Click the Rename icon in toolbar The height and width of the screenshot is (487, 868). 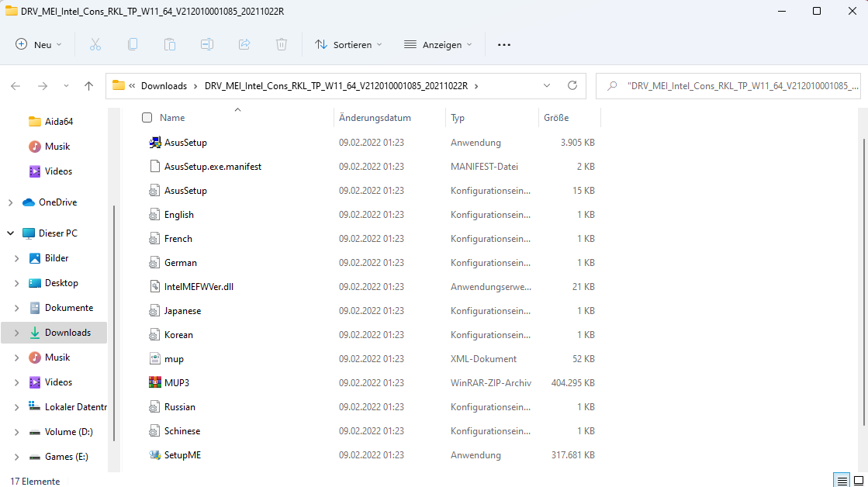pyautogui.click(x=207, y=45)
